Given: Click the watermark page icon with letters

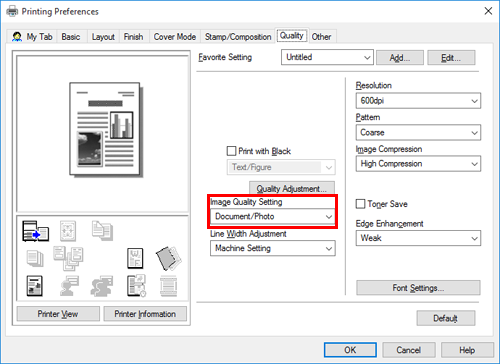Looking at the screenshot, I should [x=135, y=258].
